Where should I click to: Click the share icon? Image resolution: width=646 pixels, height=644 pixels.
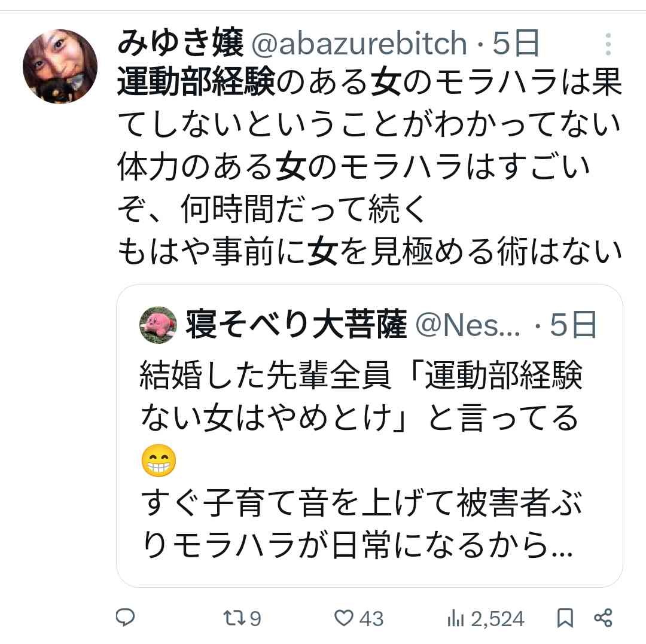tap(602, 618)
